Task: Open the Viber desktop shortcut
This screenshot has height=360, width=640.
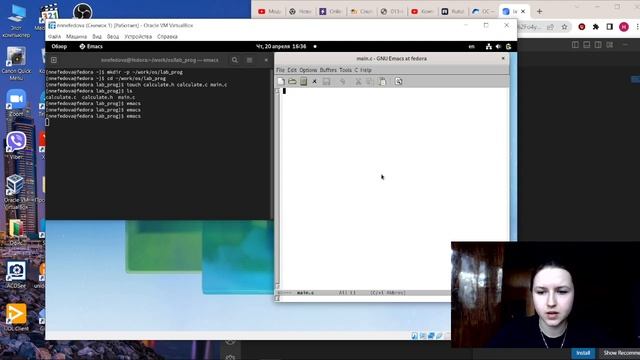Action: tap(16, 145)
